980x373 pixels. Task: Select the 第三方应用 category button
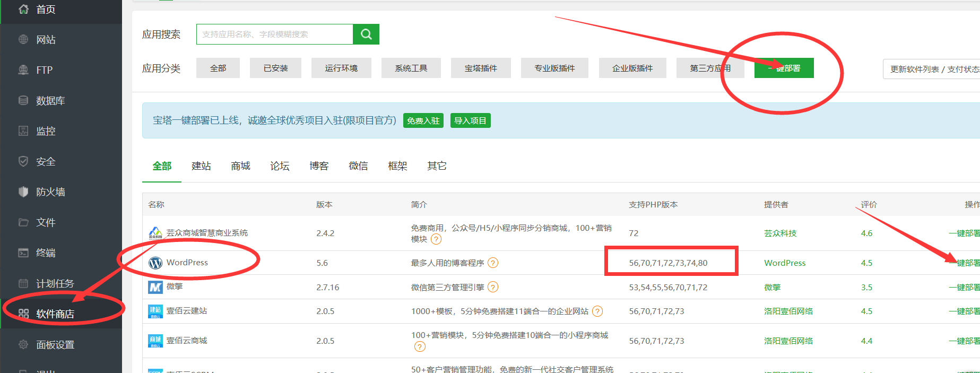710,68
